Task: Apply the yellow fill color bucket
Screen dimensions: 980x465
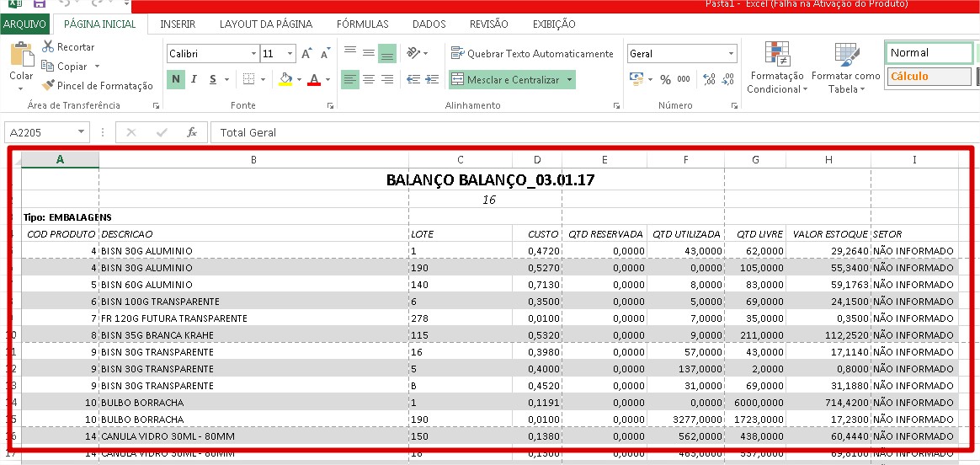Action: tap(285, 80)
